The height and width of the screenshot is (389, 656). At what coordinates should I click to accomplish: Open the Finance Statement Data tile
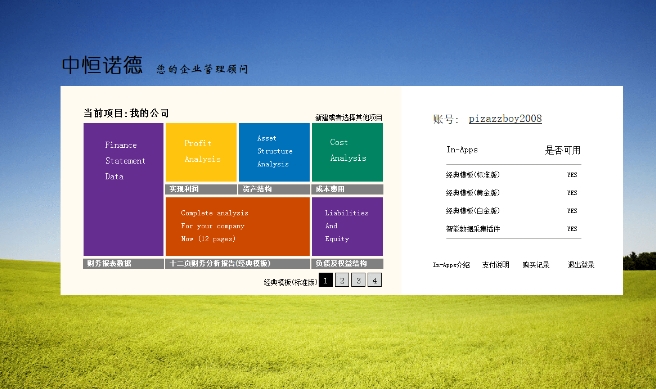(x=123, y=189)
